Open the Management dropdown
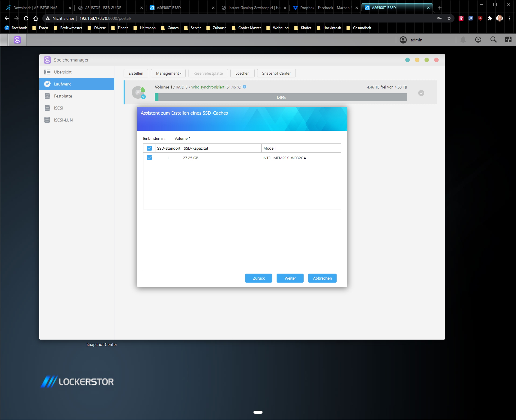The height and width of the screenshot is (420, 516). (x=168, y=73)
